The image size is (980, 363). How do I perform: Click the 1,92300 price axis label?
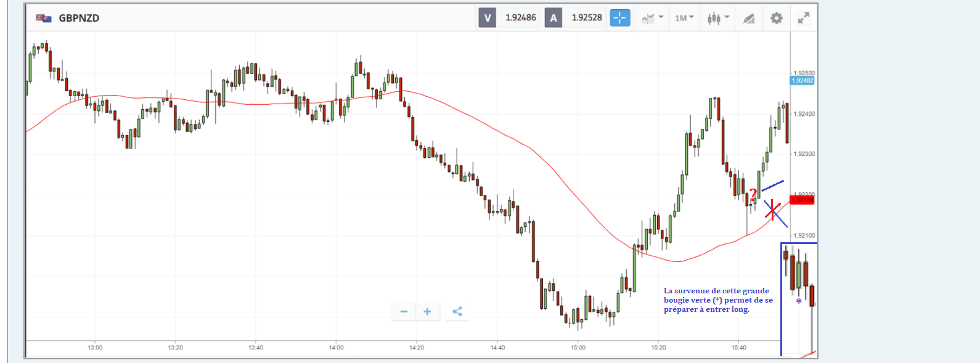point(804,154)
